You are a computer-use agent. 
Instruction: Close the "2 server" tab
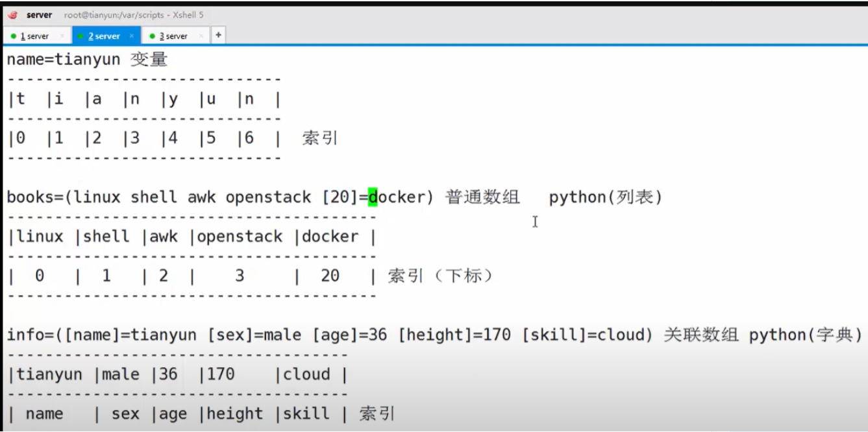pyautogui.click(x=131, y=36)
